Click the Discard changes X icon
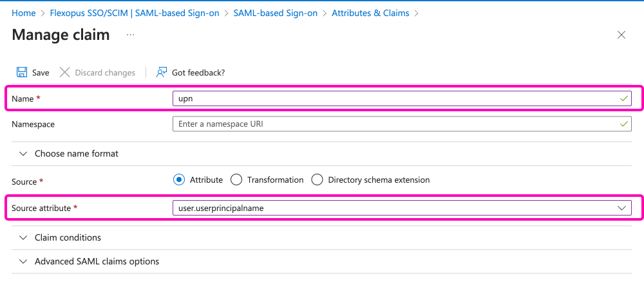 (64, 73)
